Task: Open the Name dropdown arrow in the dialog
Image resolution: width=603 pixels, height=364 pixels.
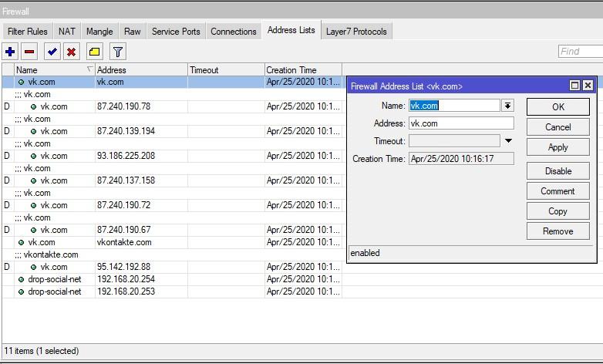Action: [507, 106]
